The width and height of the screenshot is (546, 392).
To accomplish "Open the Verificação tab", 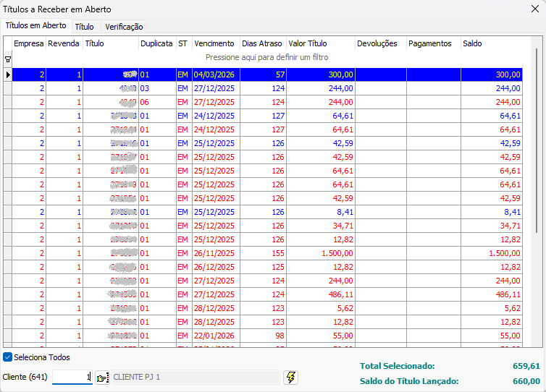I will [124, 27].
